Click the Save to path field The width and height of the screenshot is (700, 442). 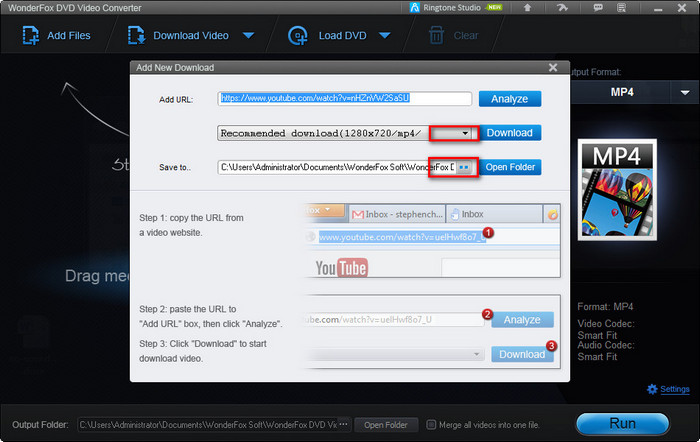pos(337,167)
